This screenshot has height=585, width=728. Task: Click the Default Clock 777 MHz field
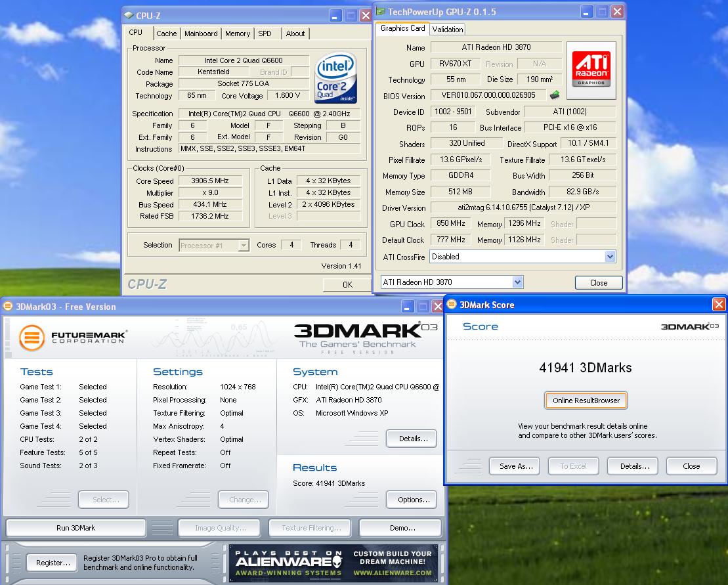[450, 240]
